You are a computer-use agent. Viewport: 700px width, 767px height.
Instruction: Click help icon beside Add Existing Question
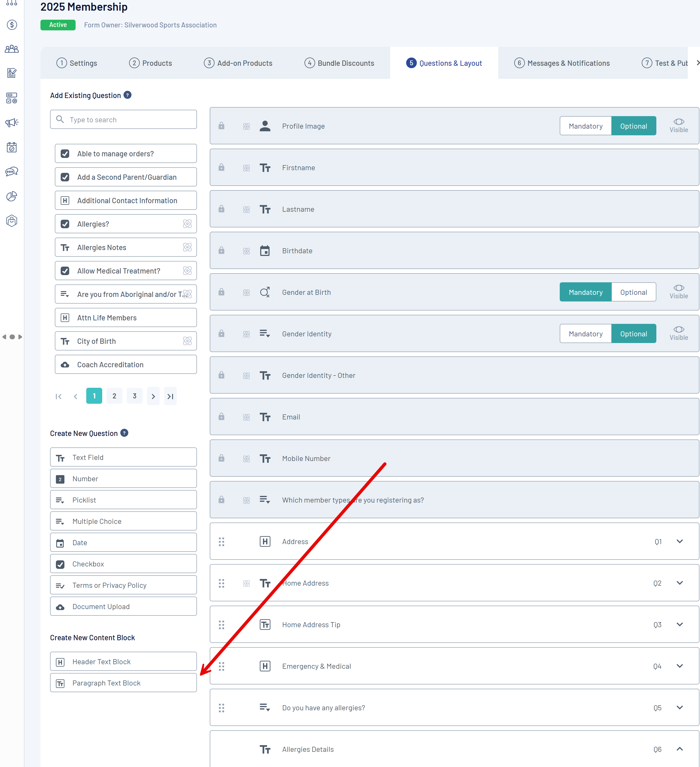(x=128, y=95)
